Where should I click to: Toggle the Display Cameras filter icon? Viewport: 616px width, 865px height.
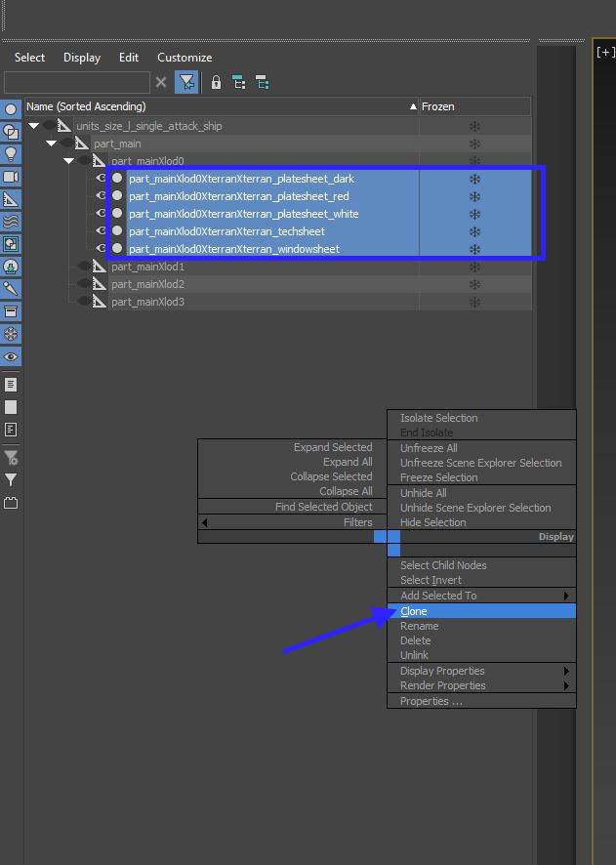click(11, 177)
